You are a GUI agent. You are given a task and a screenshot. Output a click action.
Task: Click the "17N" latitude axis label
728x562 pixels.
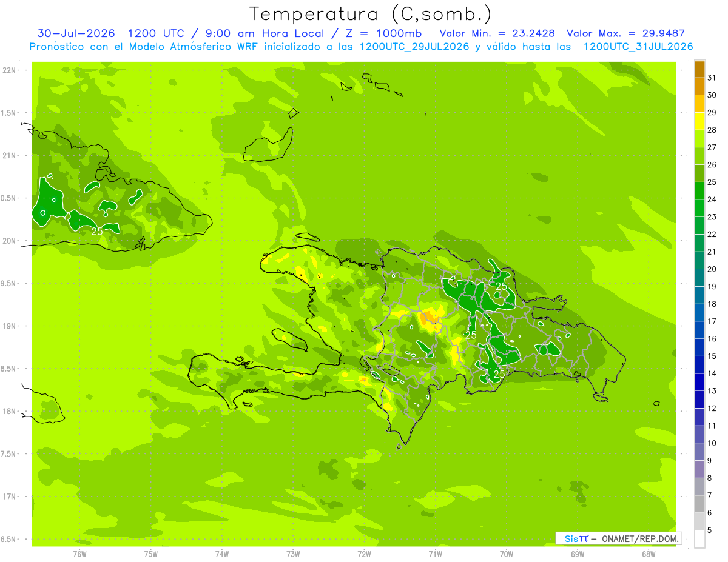[x=9, y=497]
